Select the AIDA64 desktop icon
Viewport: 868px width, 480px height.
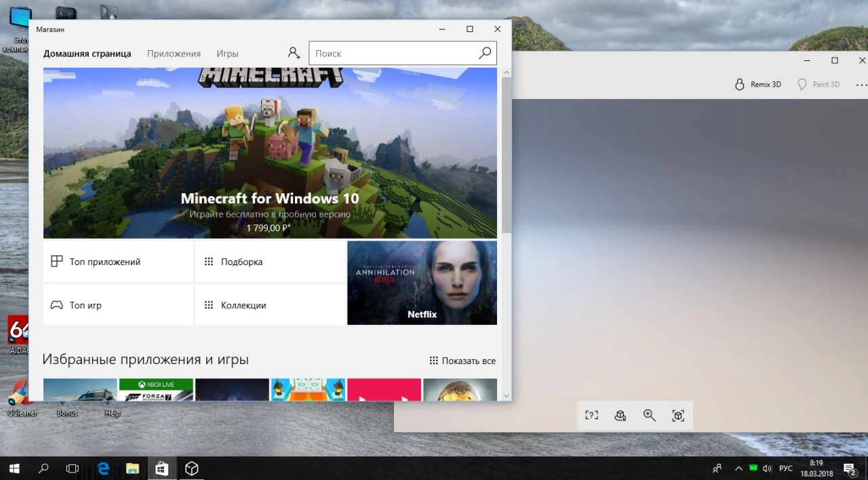pyautogui.click(x=18, y=335)
